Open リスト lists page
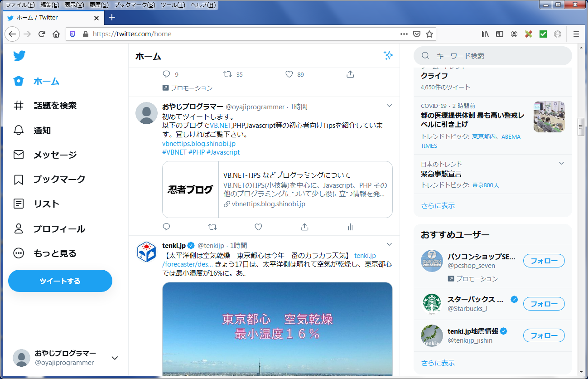This screenshot has width=588, height=379. point(36,204)
